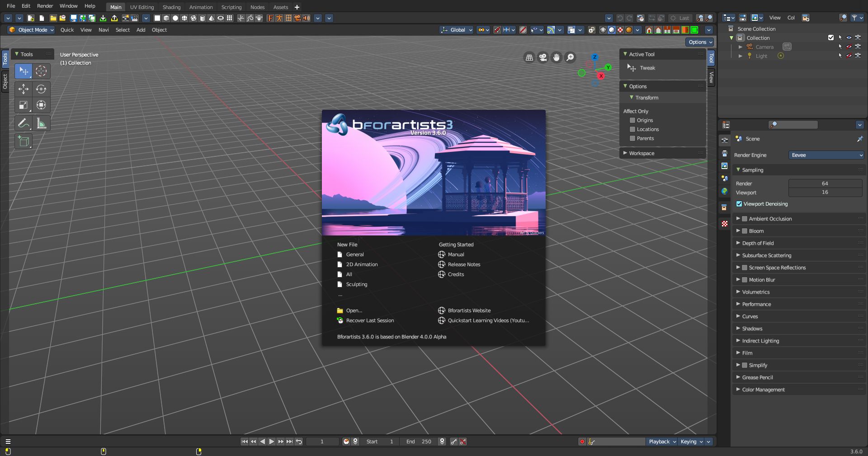The height and width of the screenshot is (456, 868).
Task: Switch to Rendered viewport shading
Action: pyautogui.click(x=629, y=30)
